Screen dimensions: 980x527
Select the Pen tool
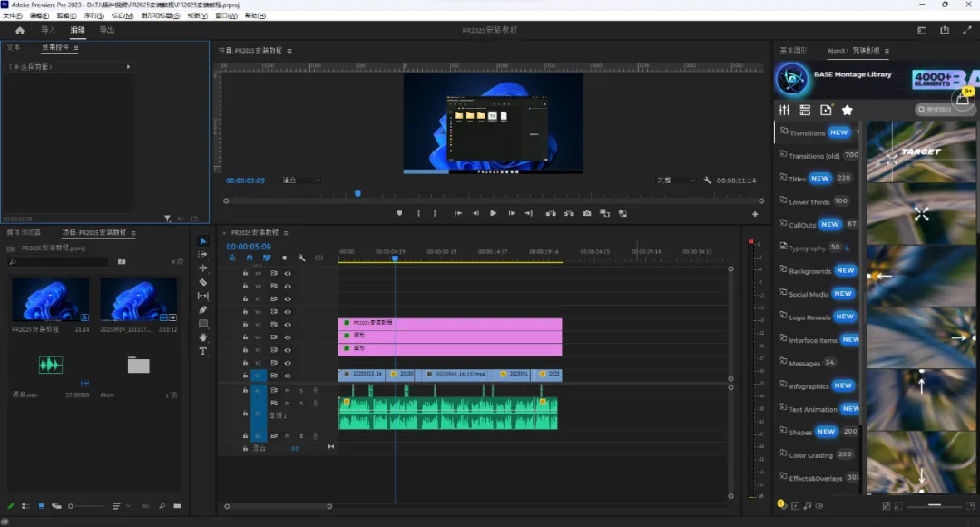pyautogui.click(x=202, y=309)
